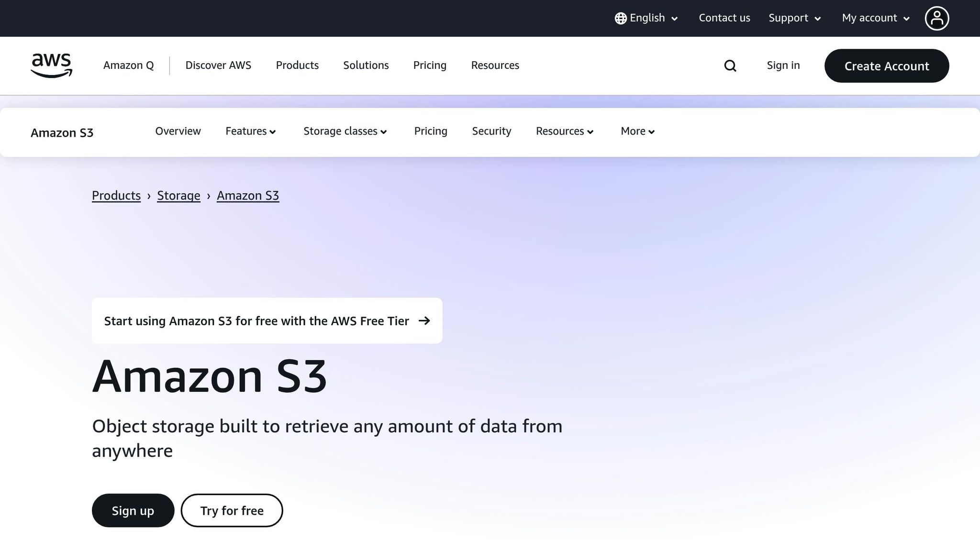Expand the S3 Resources submenu

point(565,131)
